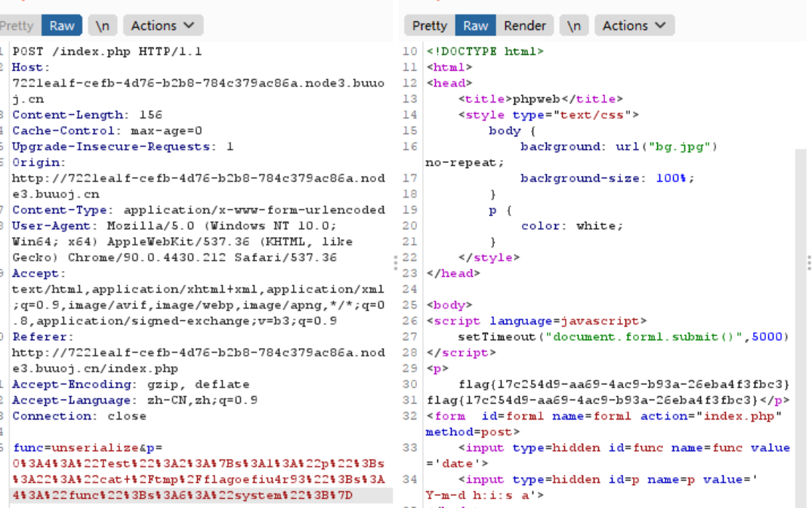Screen dimensions: 812x508
Task: Click the divider handle between request and response
Action: click(x=395, y=263)
